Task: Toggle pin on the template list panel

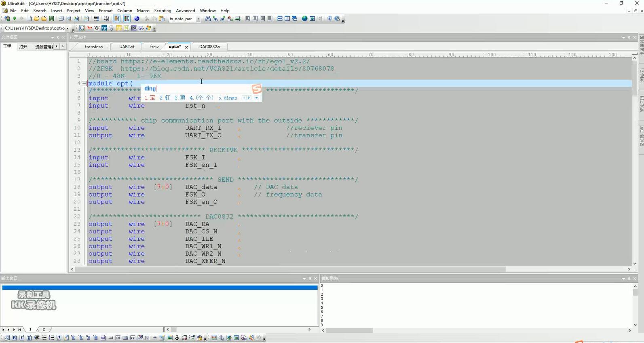Action: pos(629,278)
